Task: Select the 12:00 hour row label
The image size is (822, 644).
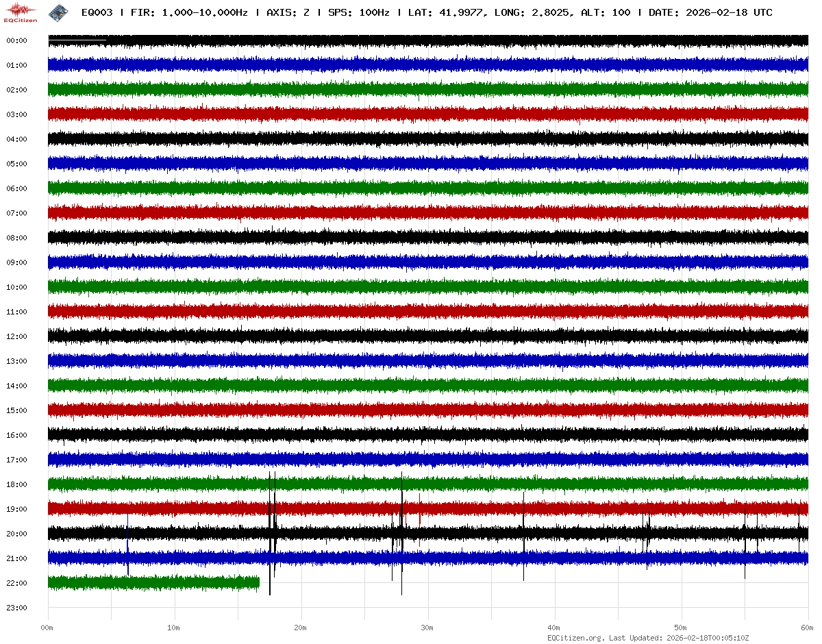Action: click(x=16, y=336)
